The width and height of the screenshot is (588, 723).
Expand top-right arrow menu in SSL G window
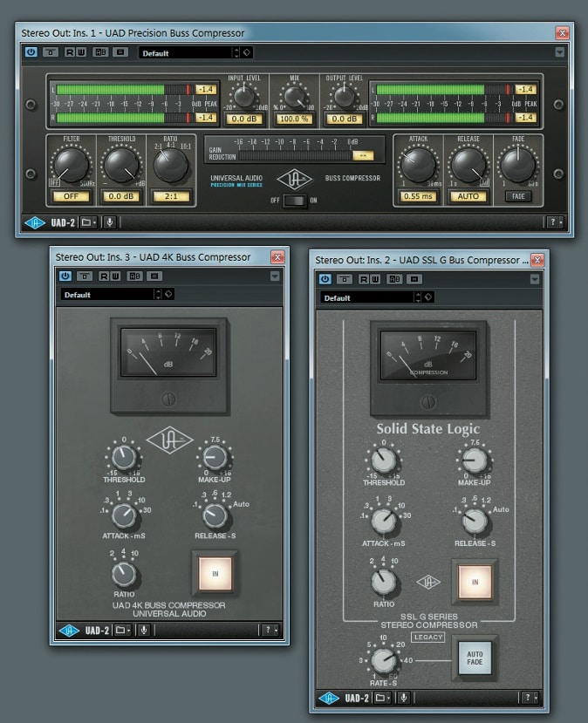(535, 279)
